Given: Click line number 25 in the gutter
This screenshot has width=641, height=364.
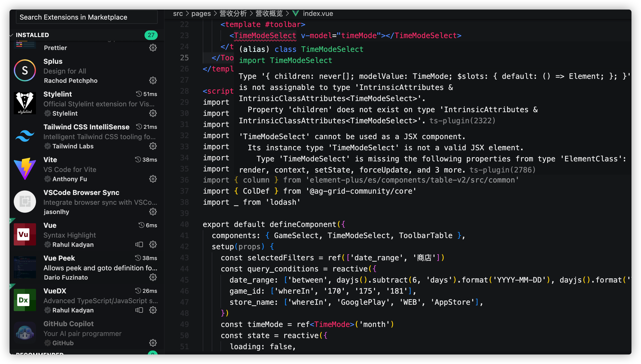Looking at the screenshot, I should pyautogui.click(x=184, y=58).
